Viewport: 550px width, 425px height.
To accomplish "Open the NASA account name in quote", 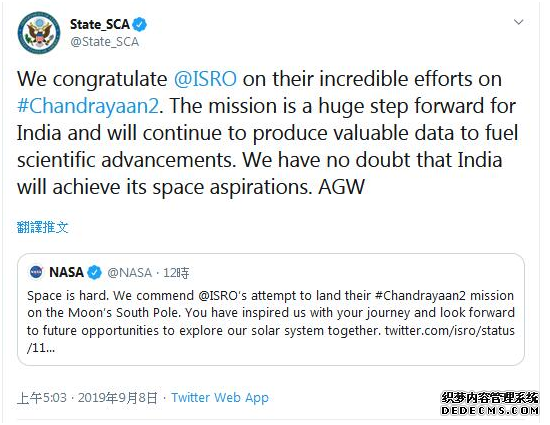I will coord(67,272).
